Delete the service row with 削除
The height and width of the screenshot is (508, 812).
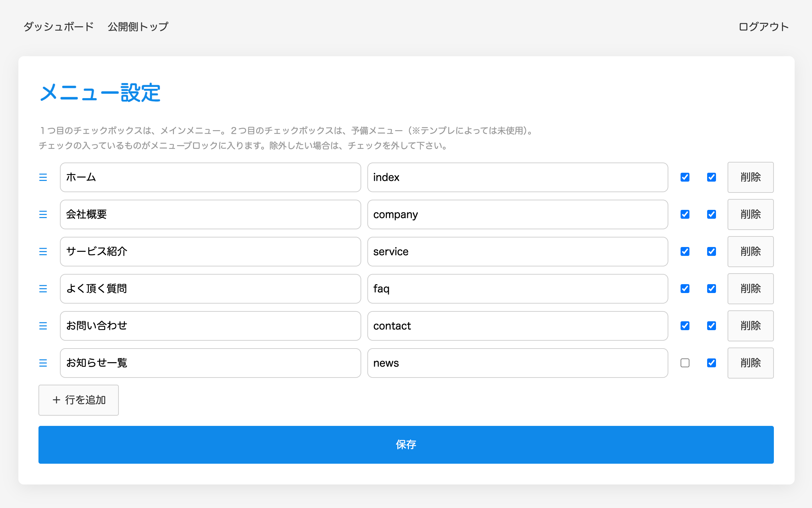(750, 251)
